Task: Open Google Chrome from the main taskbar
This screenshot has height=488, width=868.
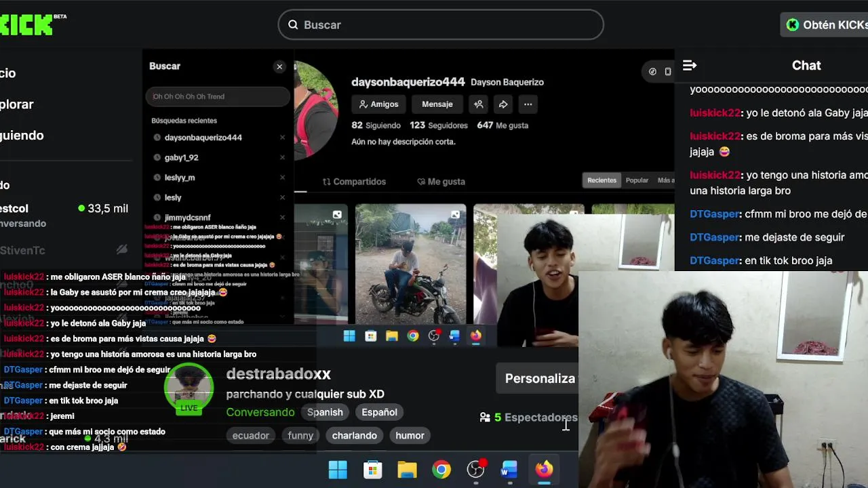Action: tap(441, 469)
